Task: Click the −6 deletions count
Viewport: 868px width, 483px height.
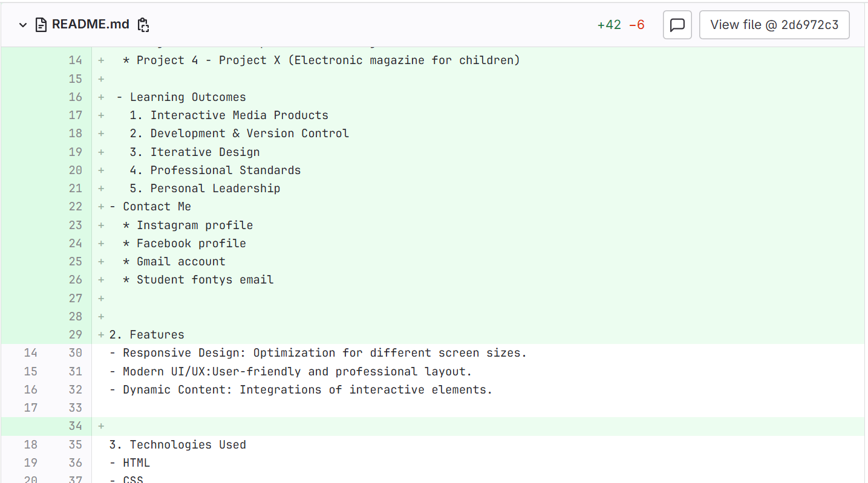Action: click(x=636, y=25)
